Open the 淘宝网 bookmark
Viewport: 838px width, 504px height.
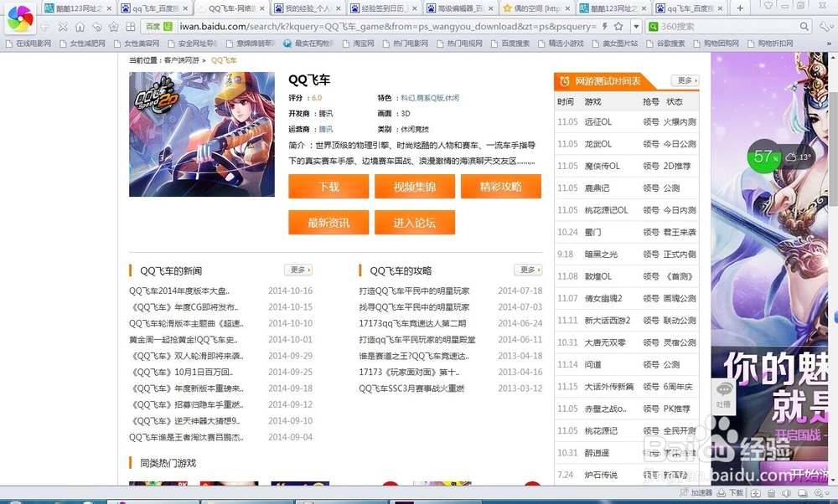tap(358, 44)
